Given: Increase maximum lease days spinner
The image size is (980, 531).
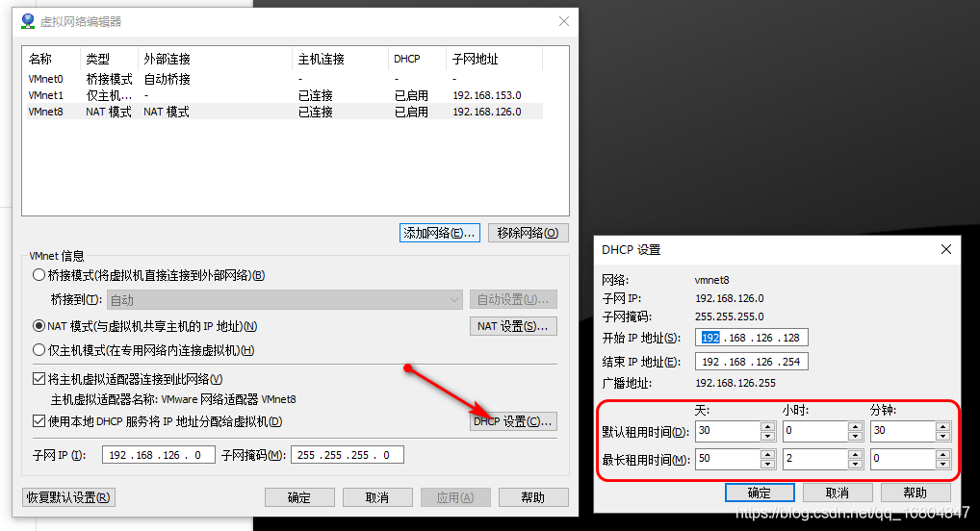Looking at the screenshot, I should 767,454.
